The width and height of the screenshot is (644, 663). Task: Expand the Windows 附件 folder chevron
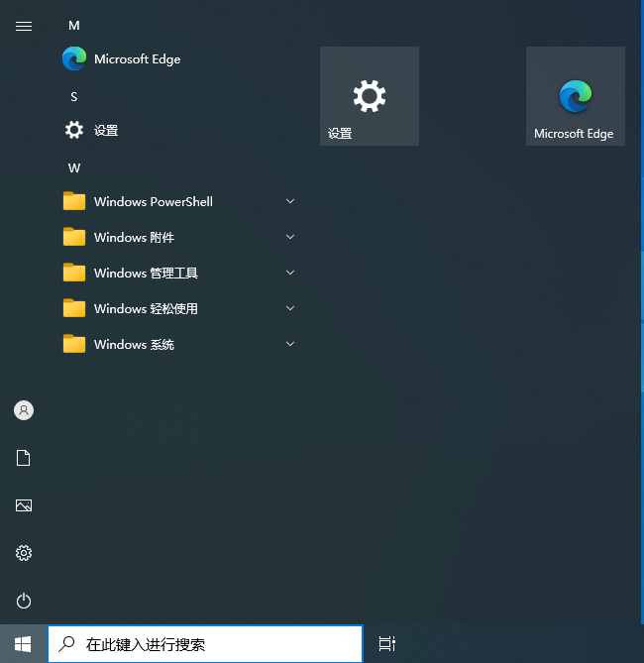pos(290,237)
